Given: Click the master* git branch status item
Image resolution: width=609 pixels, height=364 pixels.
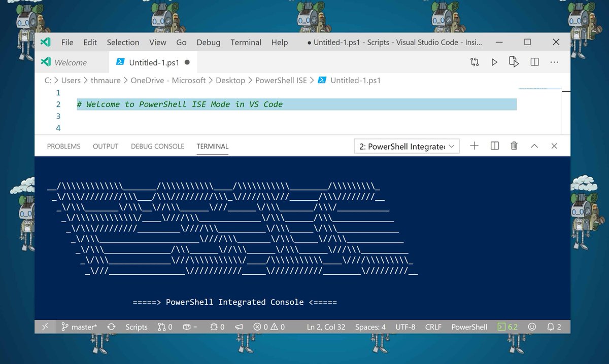Looking at the screenshot, I should (x=79, y=327).
